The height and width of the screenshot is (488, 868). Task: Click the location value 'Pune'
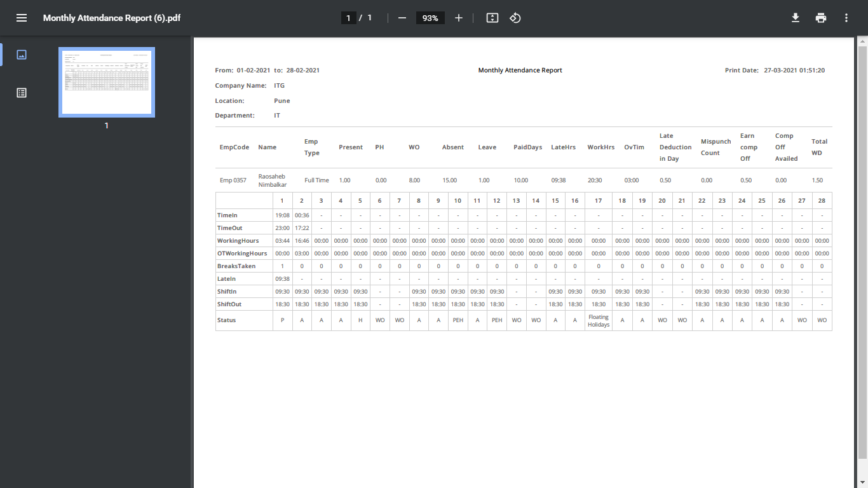click(282, 100)
